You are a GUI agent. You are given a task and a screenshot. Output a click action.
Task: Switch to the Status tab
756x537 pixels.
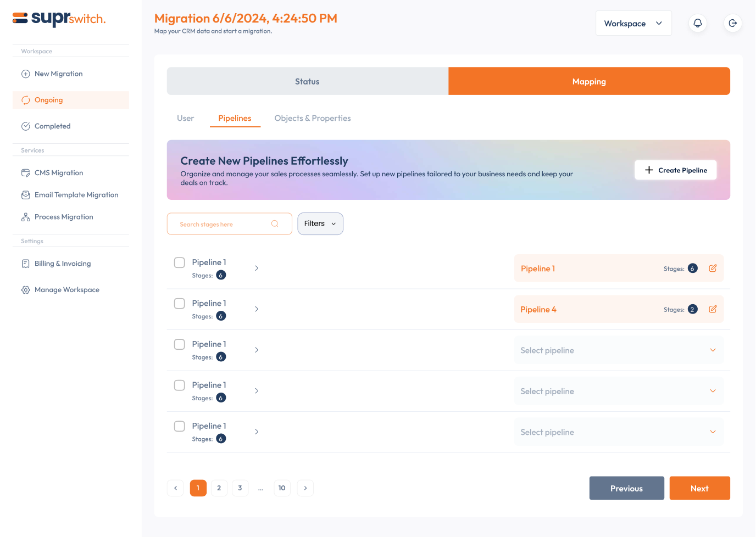pos(307,81)
